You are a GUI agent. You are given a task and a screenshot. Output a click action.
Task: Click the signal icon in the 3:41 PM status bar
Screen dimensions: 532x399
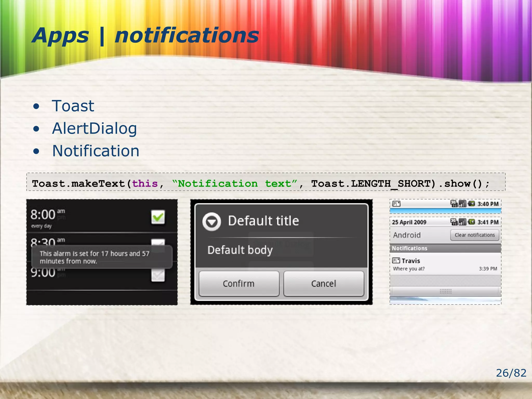pyautogui.click(x=463, y=222)
